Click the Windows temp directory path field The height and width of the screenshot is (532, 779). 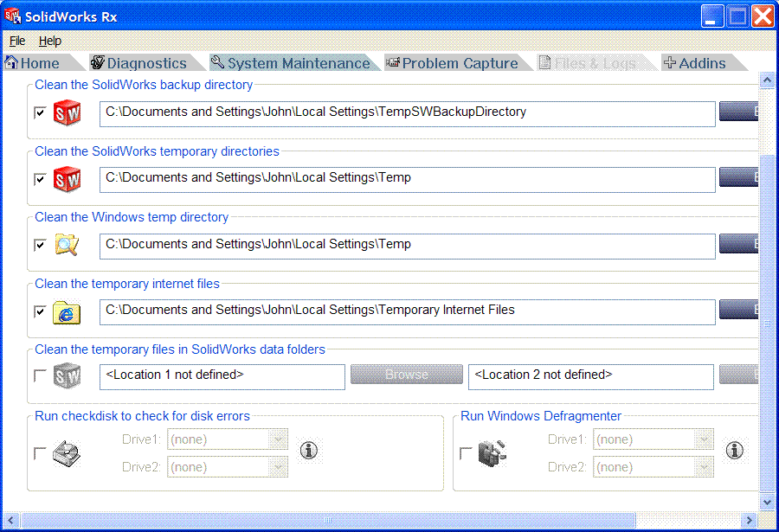(x=408, y=246)
